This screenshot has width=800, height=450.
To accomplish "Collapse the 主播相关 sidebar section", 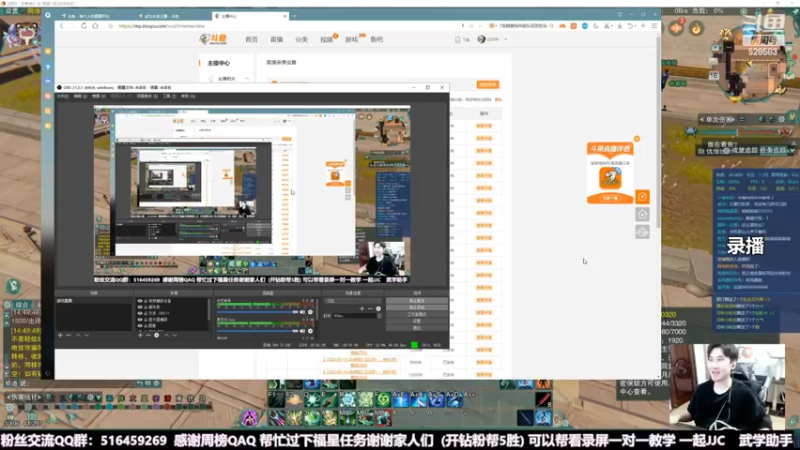I will click(x=247, y=79).
